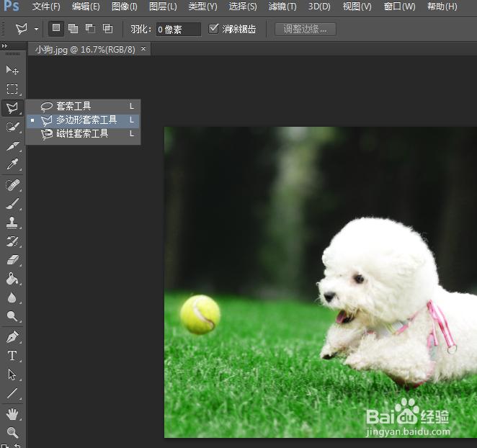Choose 套索工具 from the flyout
The height and width of the screenshot is (448, 477).
coord(83,106)
